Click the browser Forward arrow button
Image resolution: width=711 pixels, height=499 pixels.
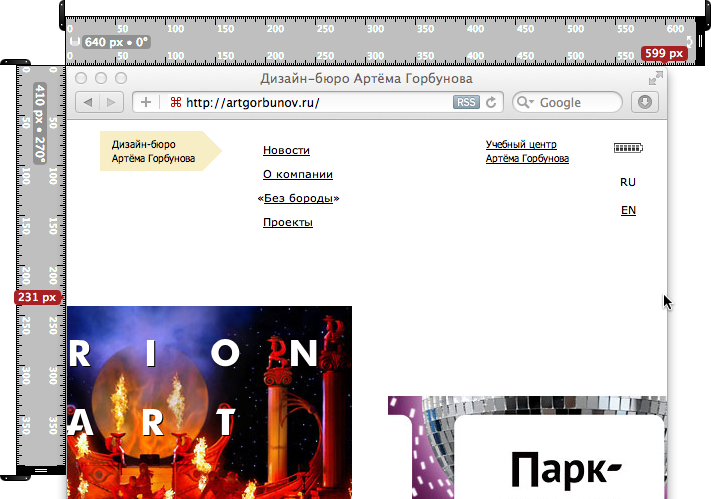(112, 102)
